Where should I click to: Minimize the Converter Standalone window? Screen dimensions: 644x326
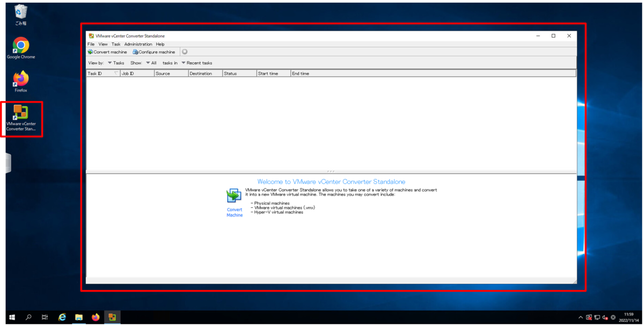[538, 36]
